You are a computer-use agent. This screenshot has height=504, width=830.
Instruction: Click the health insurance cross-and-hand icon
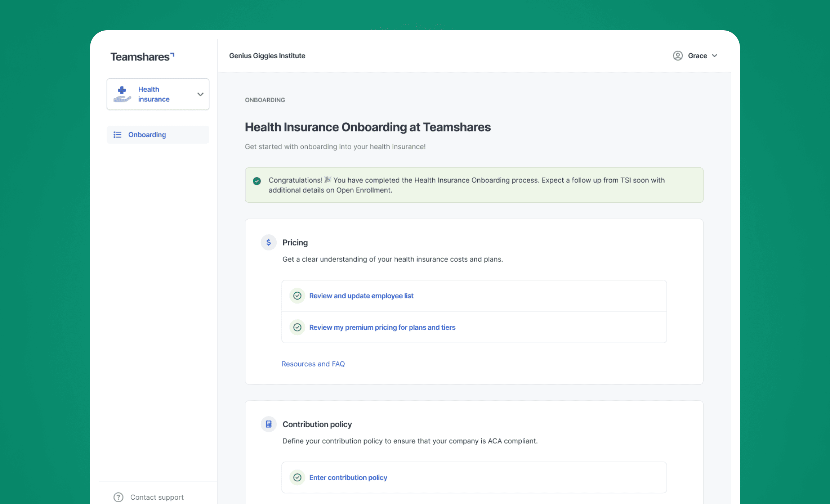point(122,94)
